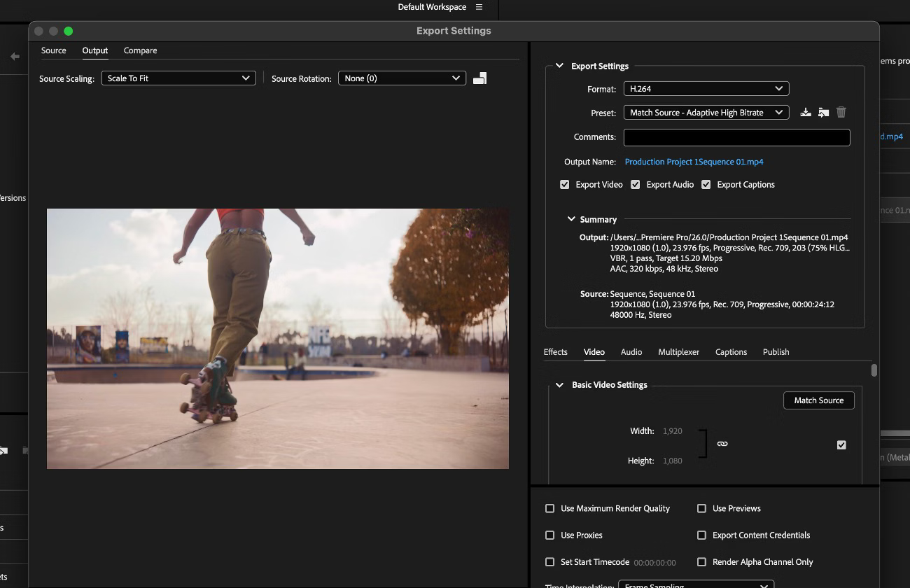Open the Source Rotation dropdown
Image resolution: width=910 pixels, height=588 pixels.
402,78
